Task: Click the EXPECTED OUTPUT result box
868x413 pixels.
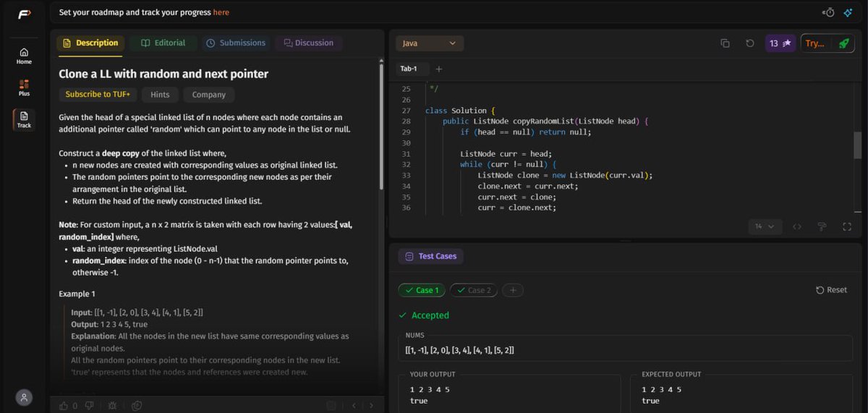Action: 743,393
